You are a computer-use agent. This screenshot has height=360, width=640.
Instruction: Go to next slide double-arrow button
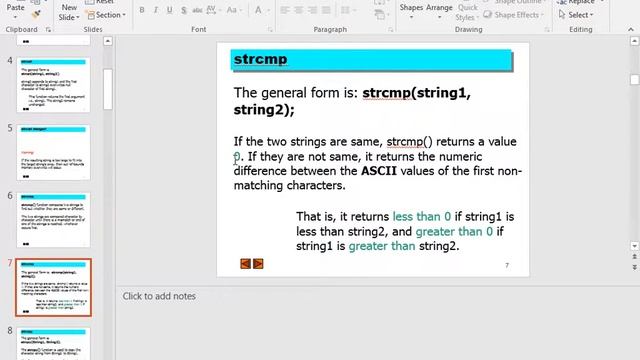click(634, 267)
